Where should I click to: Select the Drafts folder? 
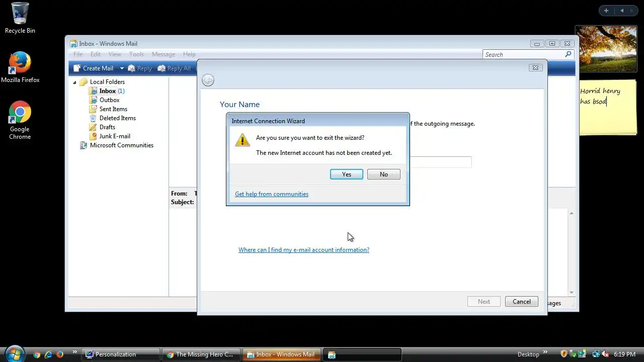pos(107,127)
